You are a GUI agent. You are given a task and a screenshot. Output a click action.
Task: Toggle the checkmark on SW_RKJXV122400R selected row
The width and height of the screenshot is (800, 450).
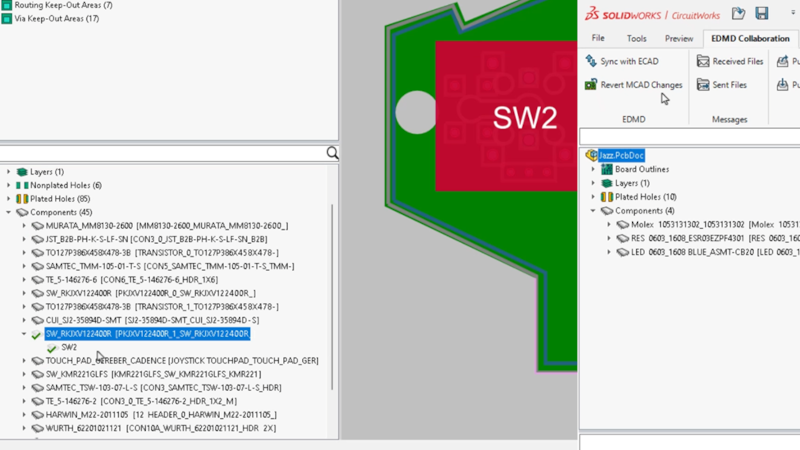(x=36, y=334)
